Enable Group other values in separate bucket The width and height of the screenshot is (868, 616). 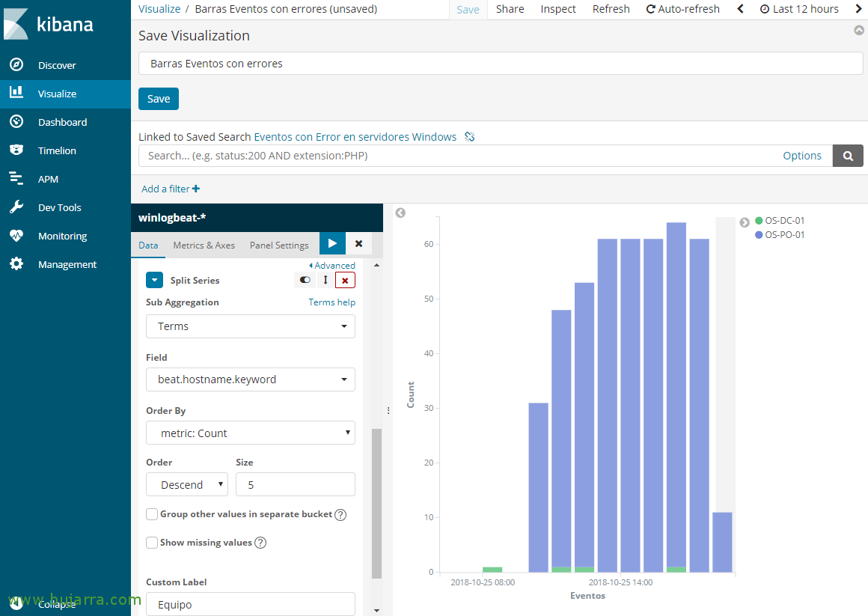point(152,514)
